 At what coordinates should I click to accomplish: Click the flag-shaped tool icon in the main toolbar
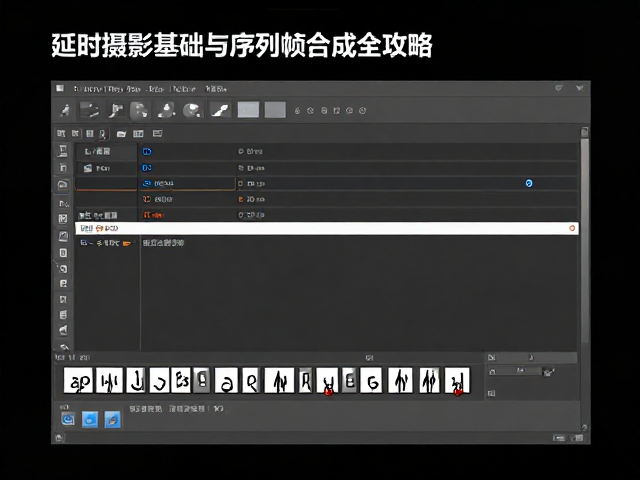tap(116, 110)
